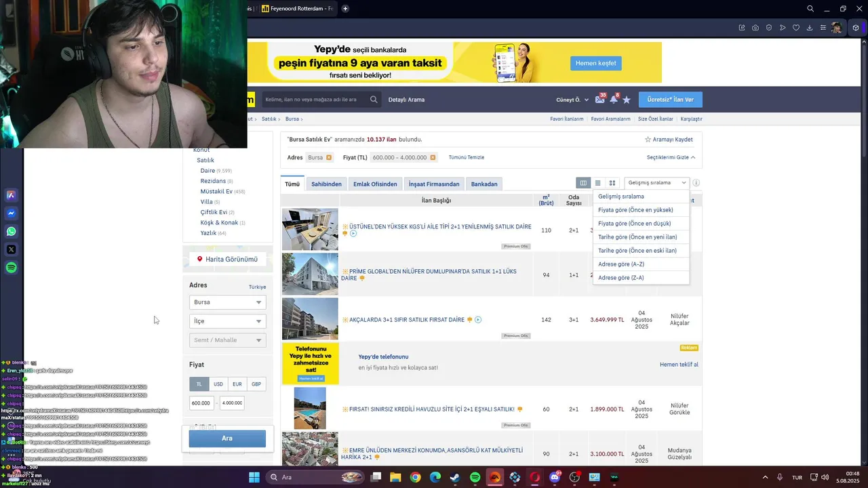Open the browser easy setup sliders icon
The image size is (868, 488).
823,28
